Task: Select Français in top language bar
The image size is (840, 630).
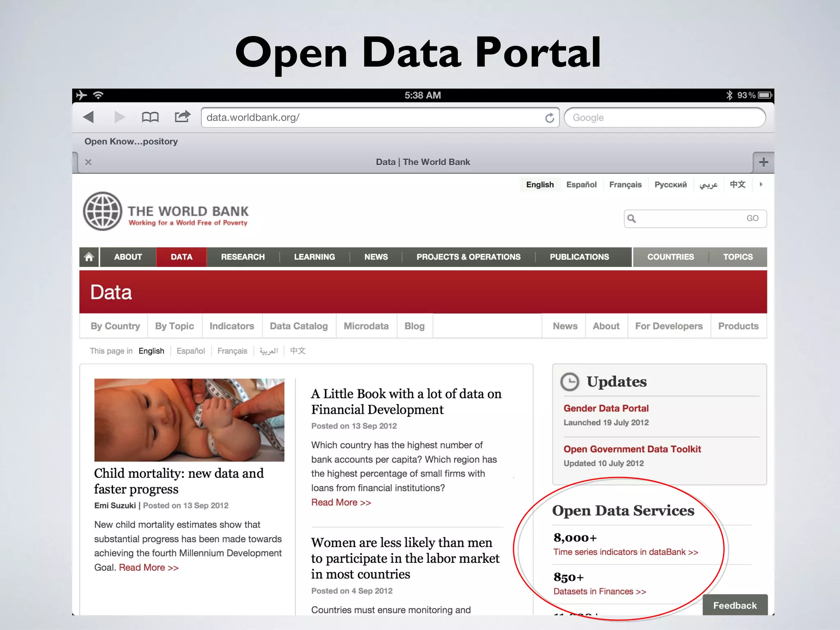Action: (625, 185)
